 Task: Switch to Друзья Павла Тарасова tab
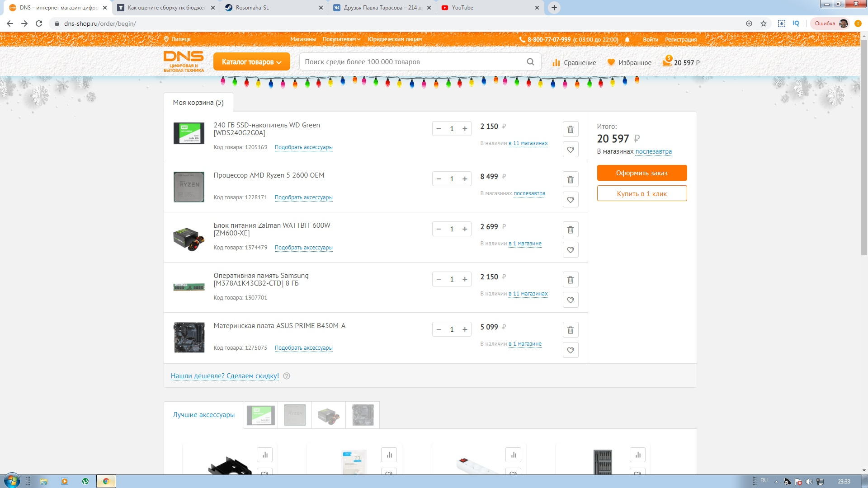point(382,8)
